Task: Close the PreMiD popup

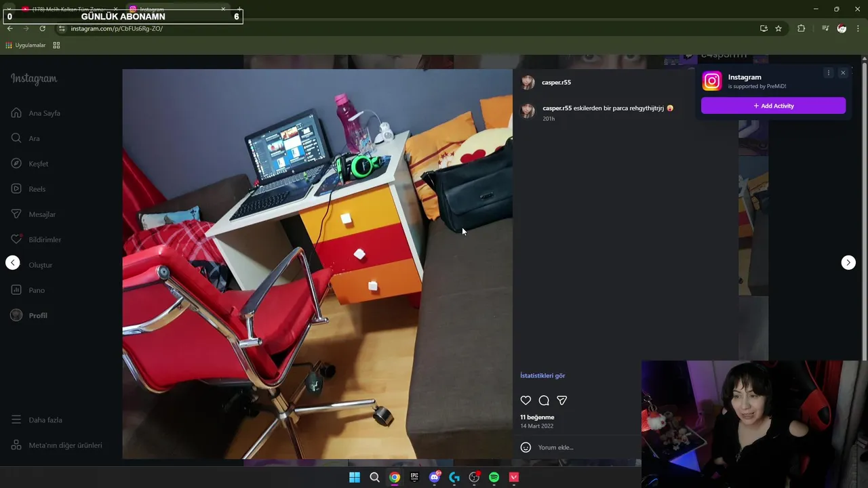Action: [843, 73]
